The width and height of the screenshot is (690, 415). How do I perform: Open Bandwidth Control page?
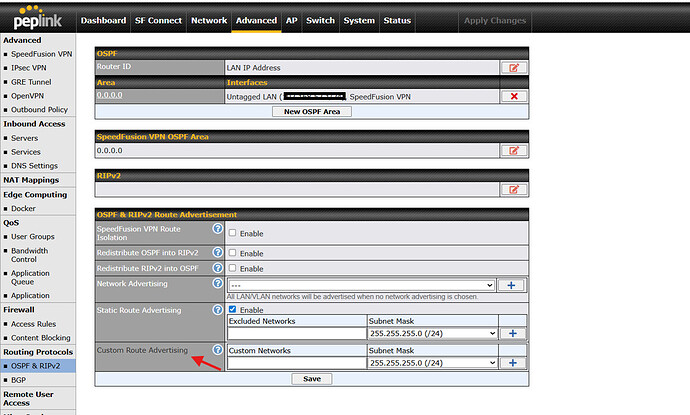coord(29,255)
